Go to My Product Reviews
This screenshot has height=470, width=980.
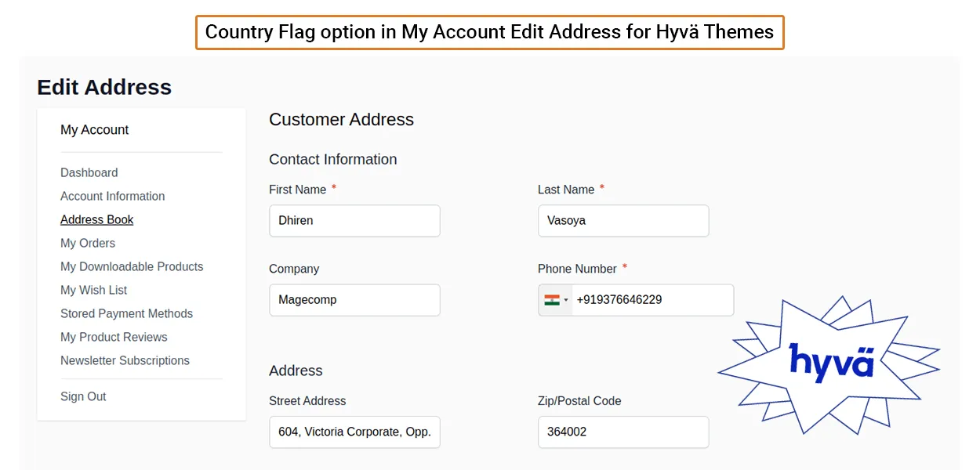point(114,337)
